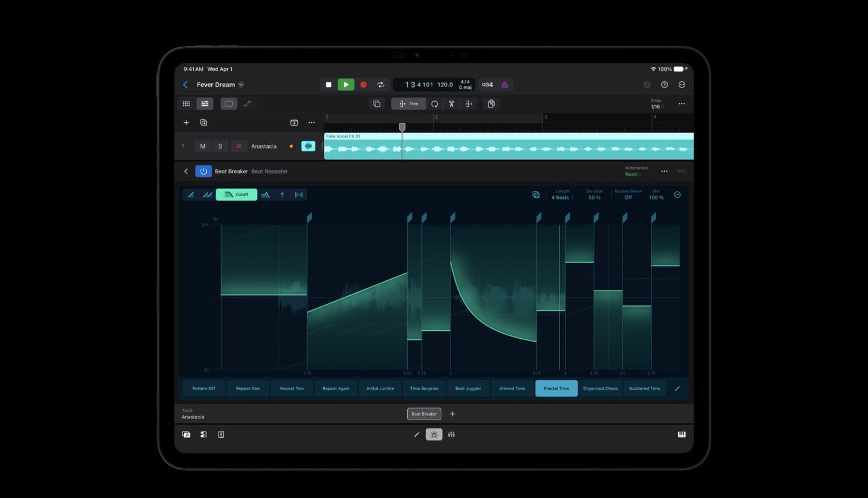Image resolution: width=868 pixels, height=498 pixels.
Task: Toggle Beat Breaker plugin power button
Action: tap(203, 171)
